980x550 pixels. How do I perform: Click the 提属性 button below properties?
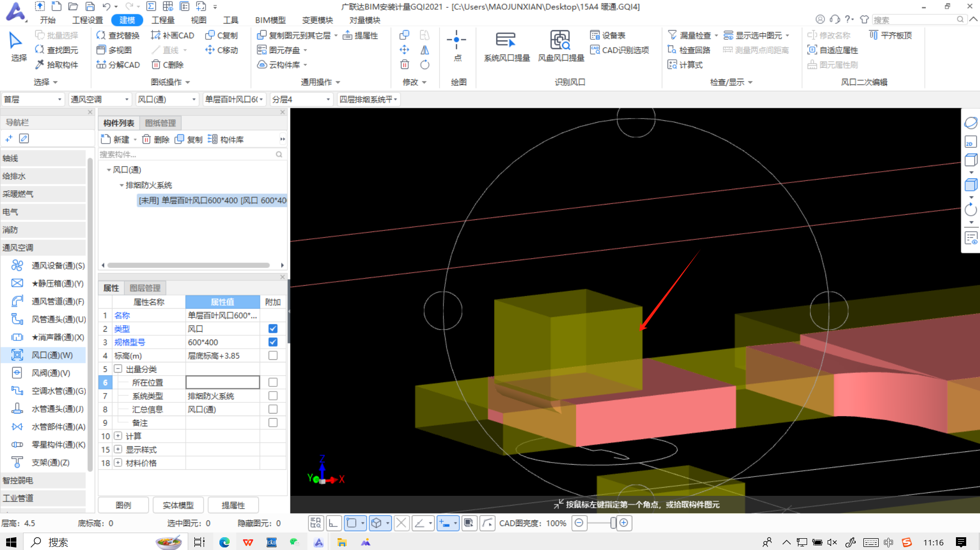pos(233,505)
